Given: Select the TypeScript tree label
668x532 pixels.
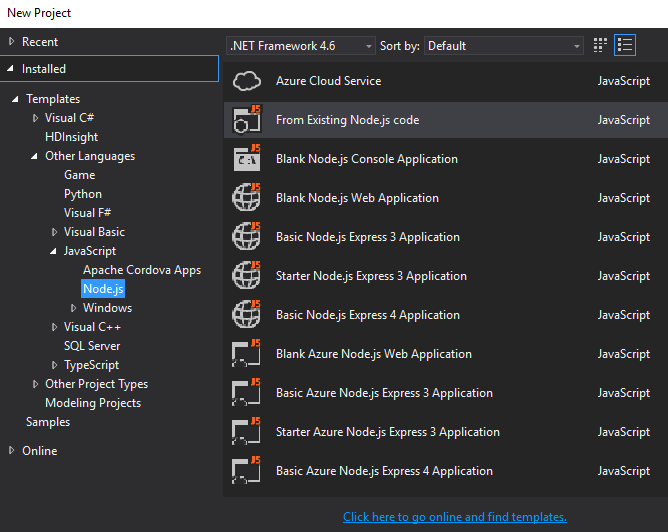Looking at the screenshot, I should tap(92, 365).
